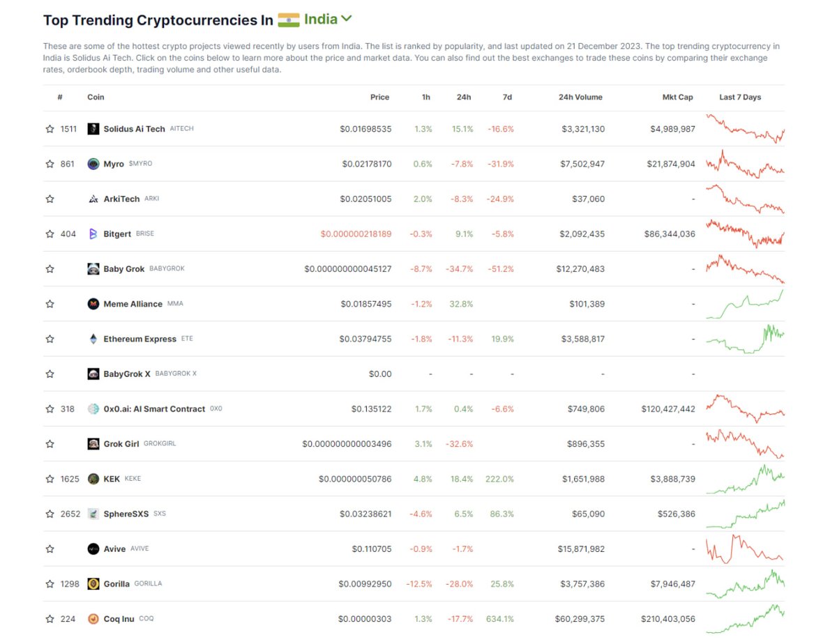837x644 pixels.
Task: Add Baby Grok to favorites via star
Action: 50,269
